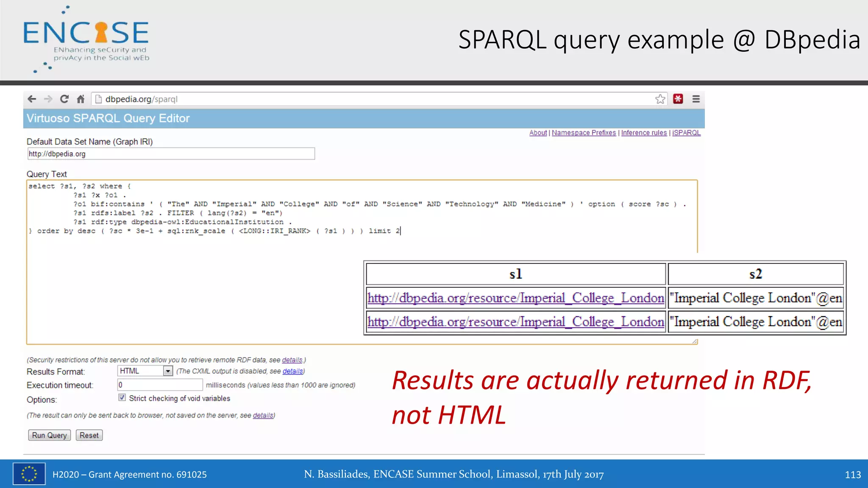The image size is (868, 488).
Task: Open the browser hamburger menu
Action: point(696,99)
